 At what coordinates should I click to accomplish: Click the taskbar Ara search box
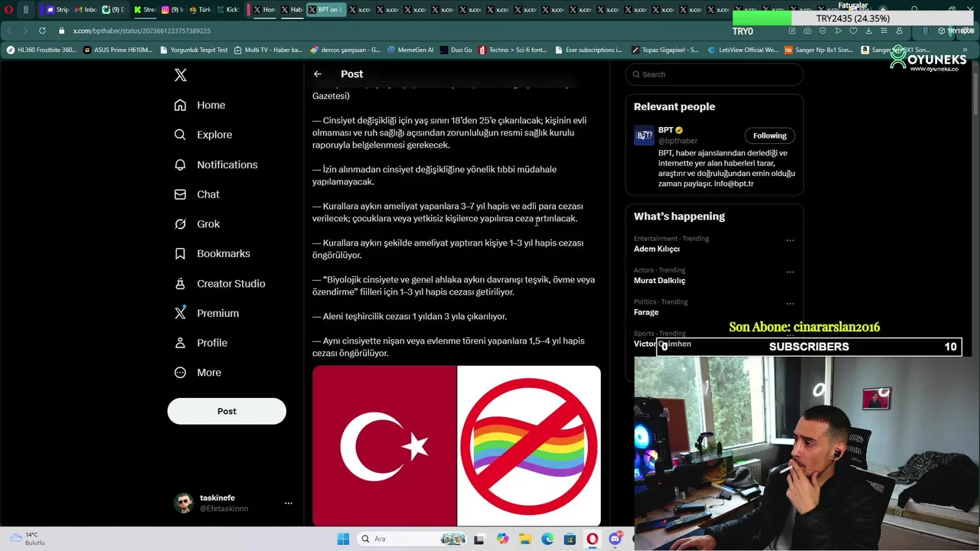click(413, 539)
